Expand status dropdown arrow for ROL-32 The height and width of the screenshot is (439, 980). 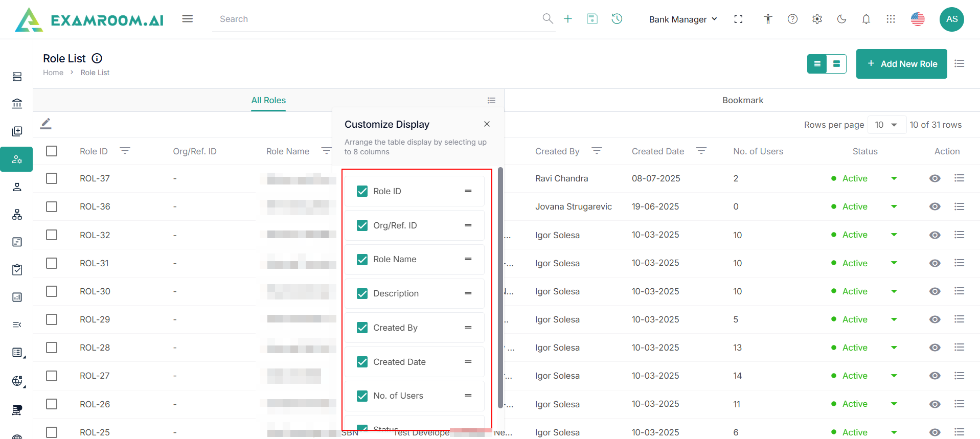click(x=894, y=235)
